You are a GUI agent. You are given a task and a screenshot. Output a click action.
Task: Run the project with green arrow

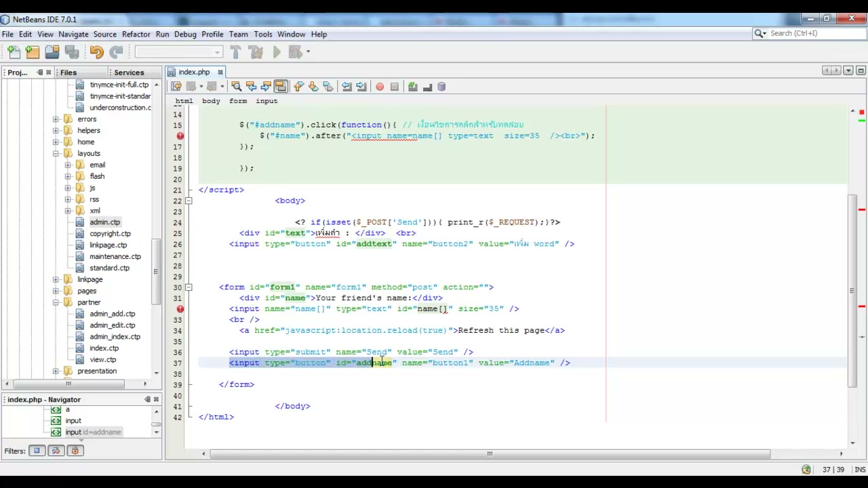277,52
